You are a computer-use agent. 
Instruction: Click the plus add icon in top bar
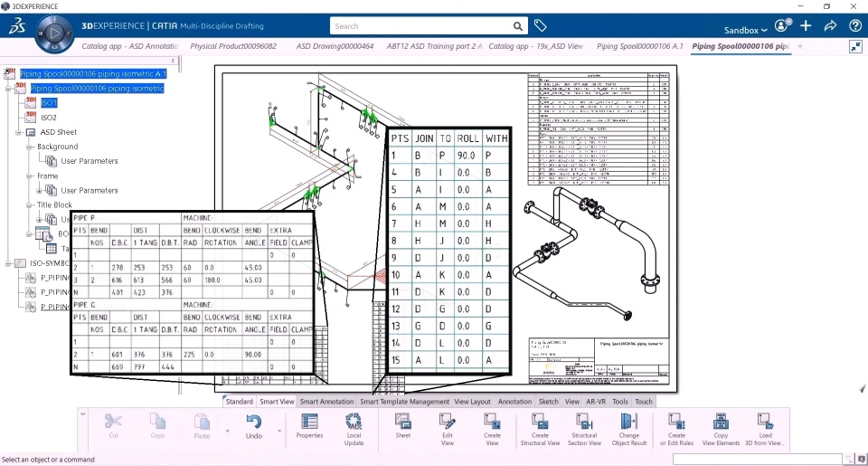click(x=806, y=25)
